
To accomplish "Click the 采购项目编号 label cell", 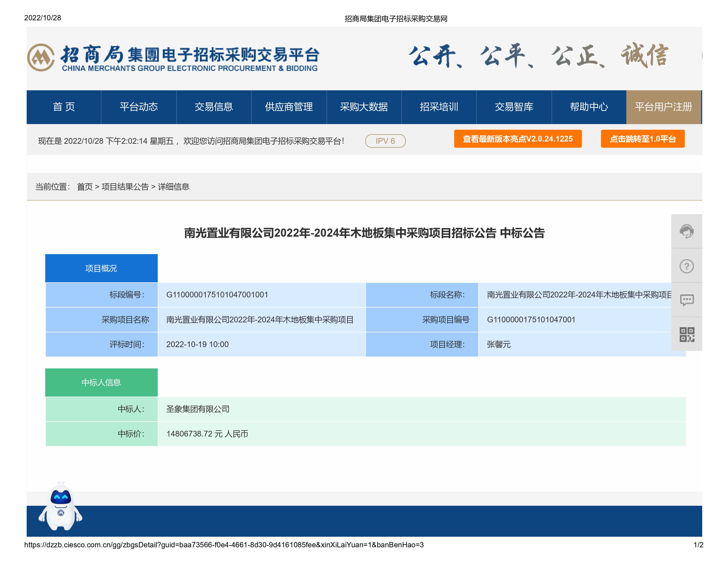I will [x=422, y=319].
